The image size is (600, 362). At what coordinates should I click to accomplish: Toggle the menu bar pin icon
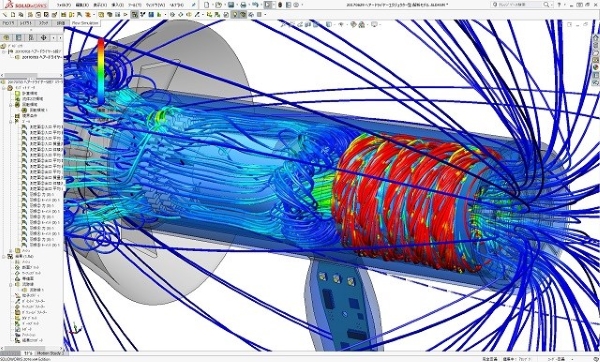pos(194,5)
